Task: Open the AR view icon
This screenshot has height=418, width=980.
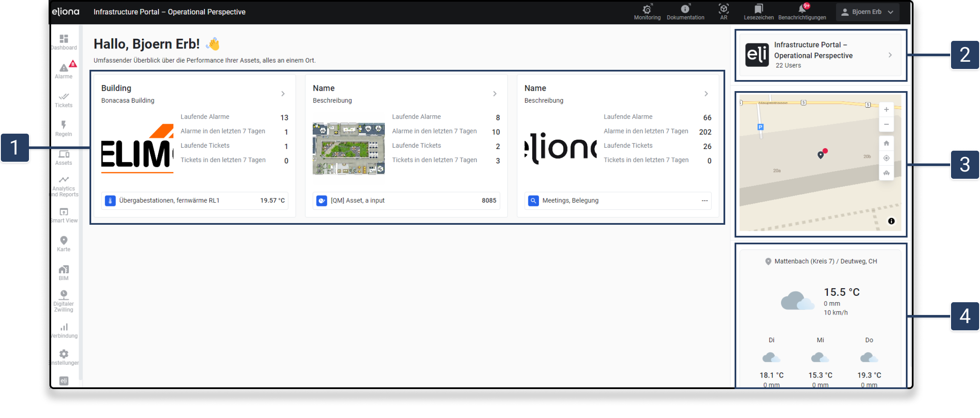Action: 723,11
